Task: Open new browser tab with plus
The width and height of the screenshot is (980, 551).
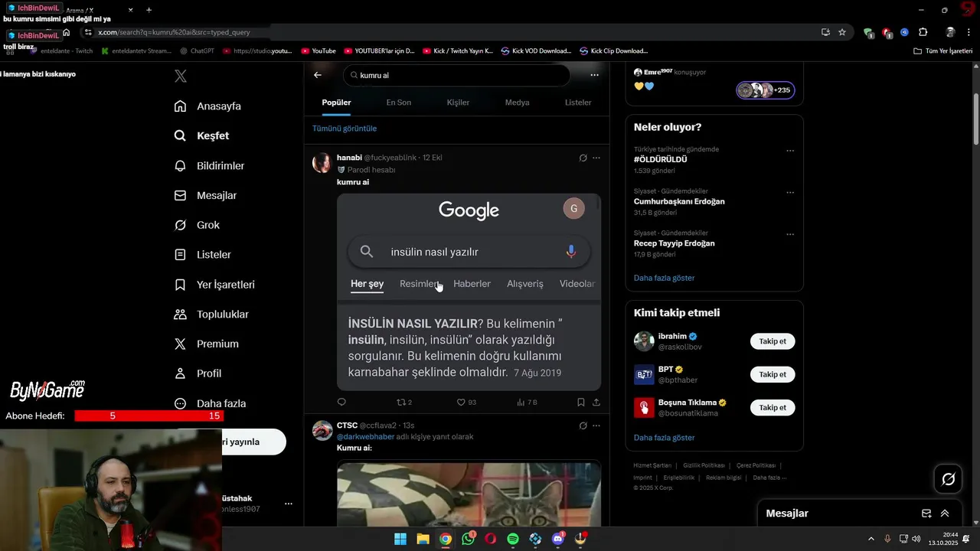Action: (149, 10)
